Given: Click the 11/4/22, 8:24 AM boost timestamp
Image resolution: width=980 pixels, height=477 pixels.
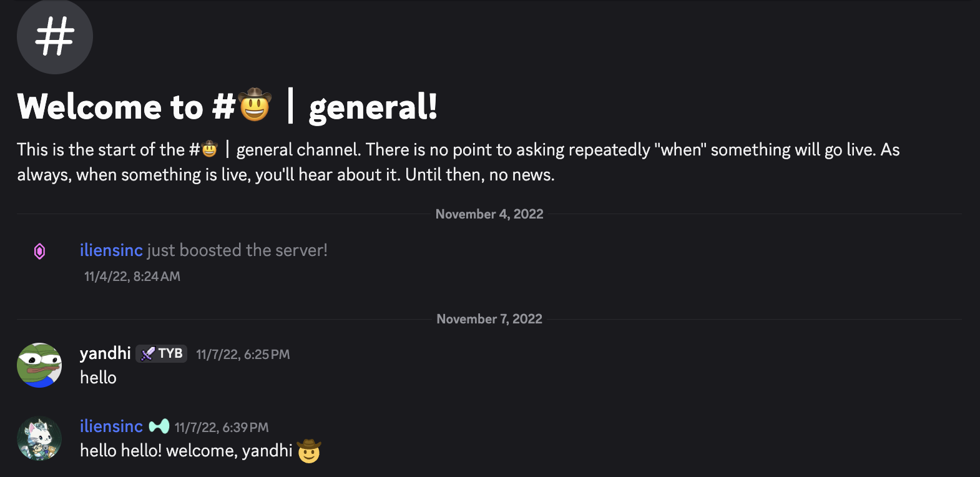Looking at the screenshot, I should (131, 276).
